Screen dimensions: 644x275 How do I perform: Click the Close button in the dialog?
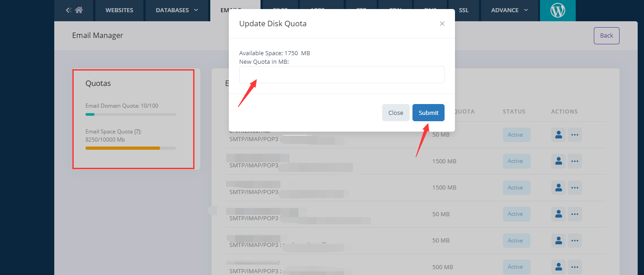tap(395, 113)
